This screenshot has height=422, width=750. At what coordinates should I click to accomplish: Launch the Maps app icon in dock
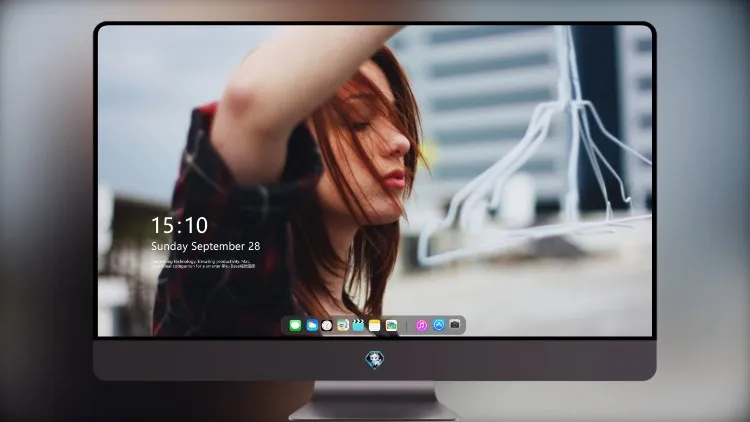click(x=342, y=325)
